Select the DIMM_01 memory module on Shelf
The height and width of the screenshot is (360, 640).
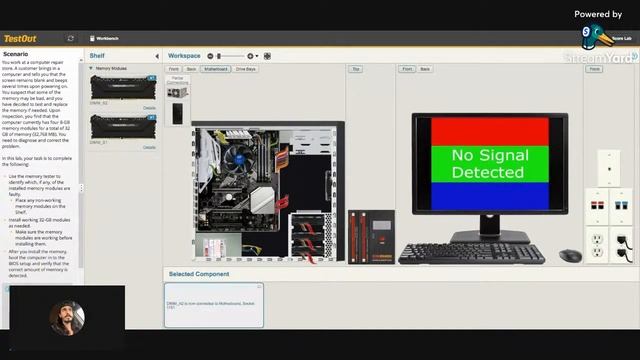point(123,127)
